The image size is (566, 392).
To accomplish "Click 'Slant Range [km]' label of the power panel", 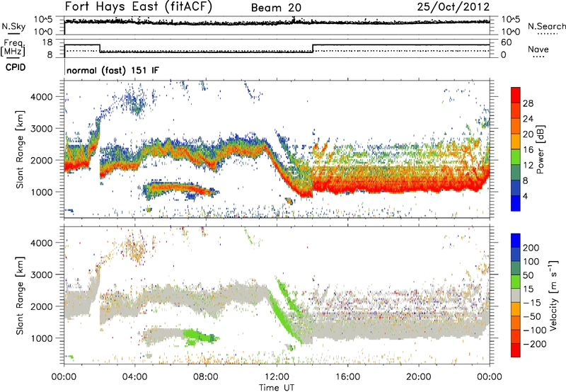I will point(20,149).
